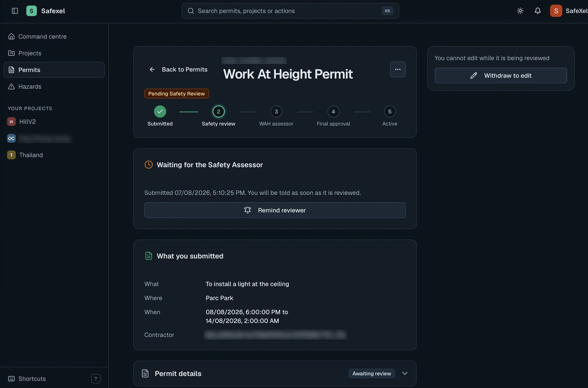Click the HillV2 project badge icon
The width and height of the screenshot is (588, 388).
click(11, 121)
